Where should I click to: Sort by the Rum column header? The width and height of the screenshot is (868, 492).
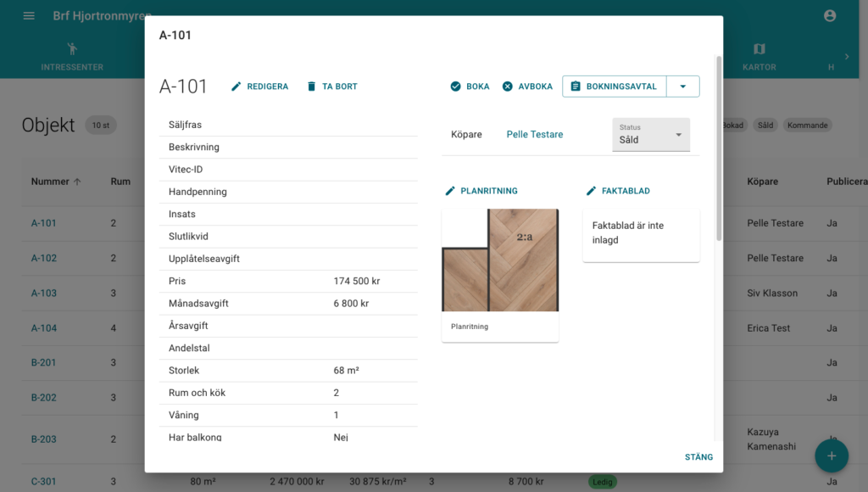pos(120,182)
